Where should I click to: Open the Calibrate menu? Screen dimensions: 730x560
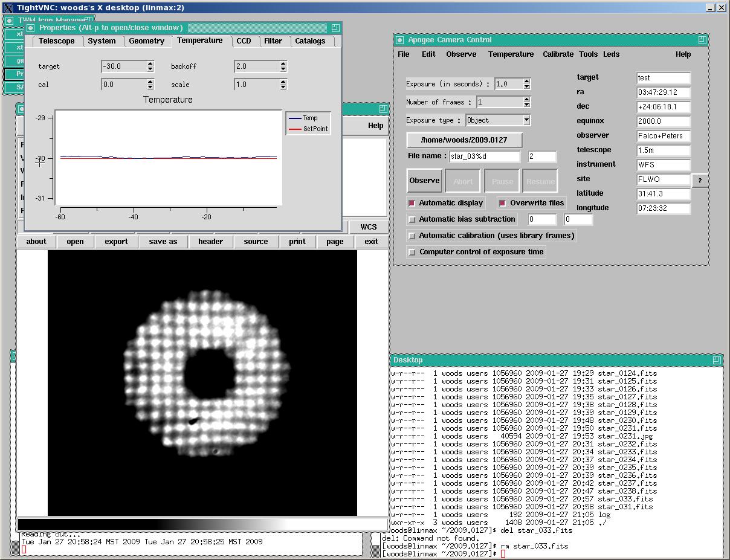click(558, 54)
